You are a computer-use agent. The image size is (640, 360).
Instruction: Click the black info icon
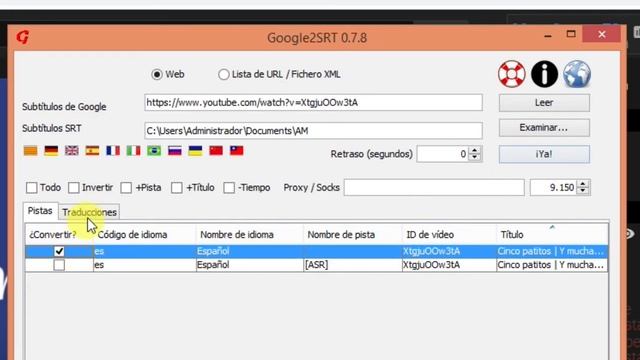click(x=544, y=74)
